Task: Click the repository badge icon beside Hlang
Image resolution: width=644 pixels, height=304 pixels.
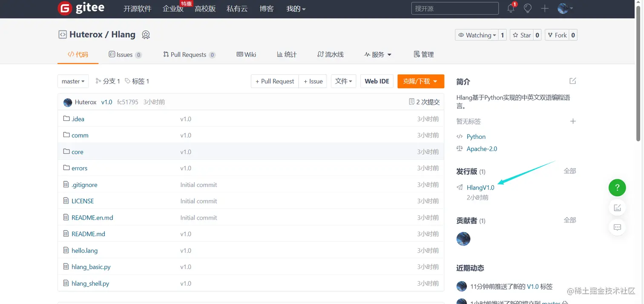Action: tap(146, 35)
